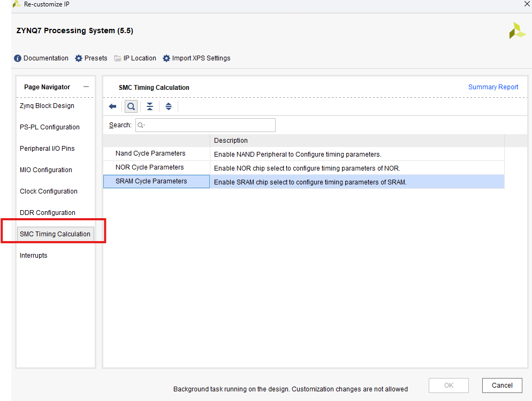Open Interrupts page in navigator

[33, 255]
